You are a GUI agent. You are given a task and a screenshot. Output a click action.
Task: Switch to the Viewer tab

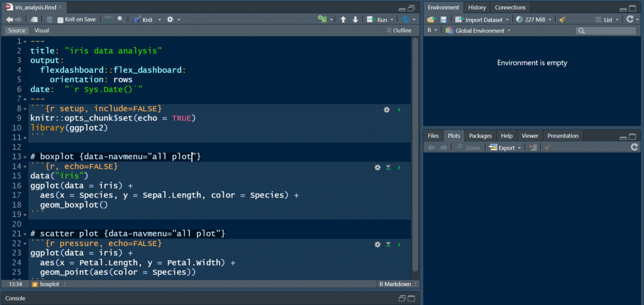pos(530,136)
